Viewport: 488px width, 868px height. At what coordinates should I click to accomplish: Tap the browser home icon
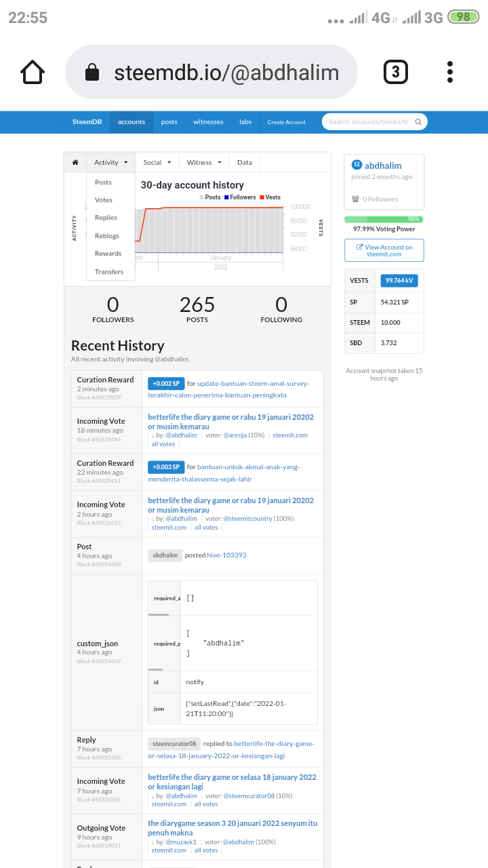[33, 72]
